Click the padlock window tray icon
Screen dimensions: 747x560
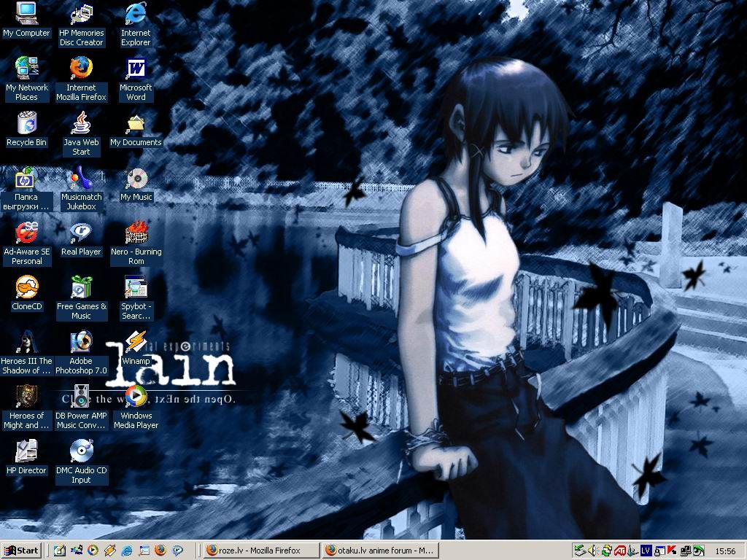659,551
